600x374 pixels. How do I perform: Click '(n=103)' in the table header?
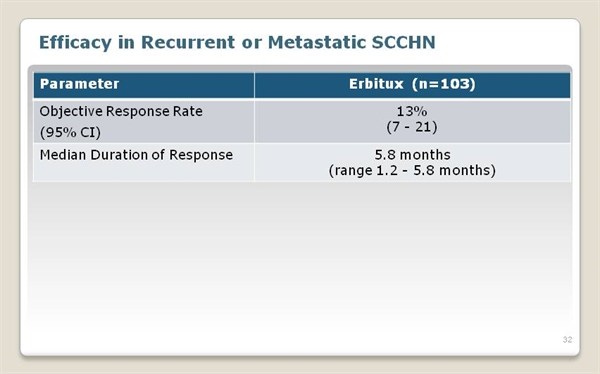[x=444, y=84]
